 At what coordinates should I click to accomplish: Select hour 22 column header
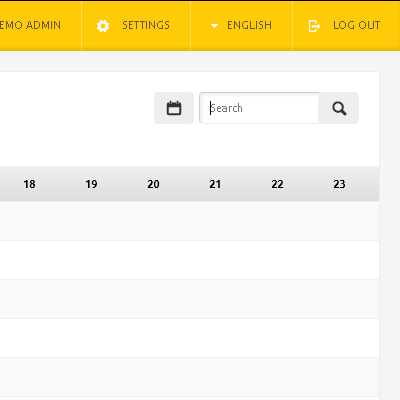pos(277,184)
